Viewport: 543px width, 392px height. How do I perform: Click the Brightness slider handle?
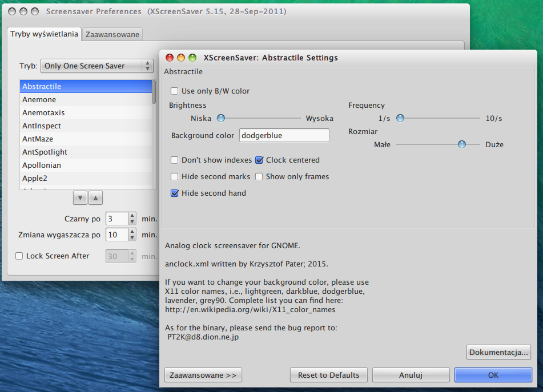[x=221, y=118]
